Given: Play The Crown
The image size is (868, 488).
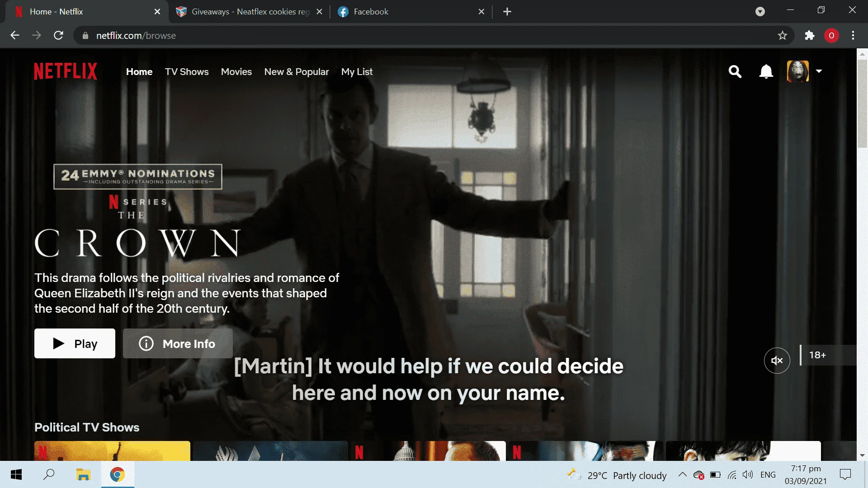Looking at the screenshot, I should pyautogui.click(x=75, y=343).
